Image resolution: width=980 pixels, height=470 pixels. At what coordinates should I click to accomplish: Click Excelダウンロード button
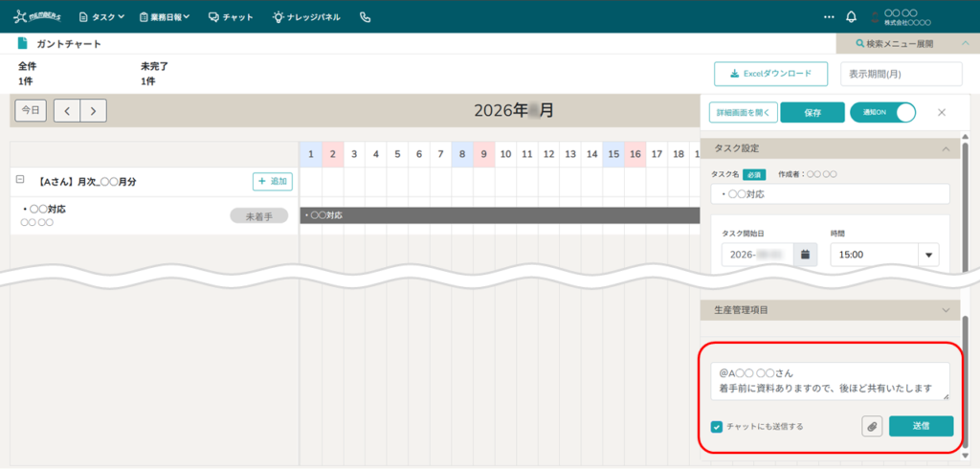[x=770, y=74]
